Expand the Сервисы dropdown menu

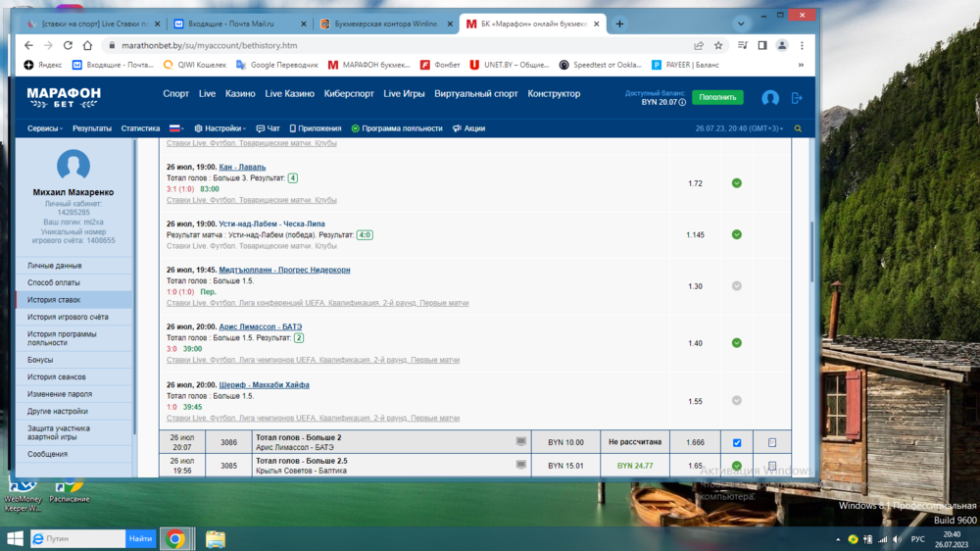click(x=45, y=128)
